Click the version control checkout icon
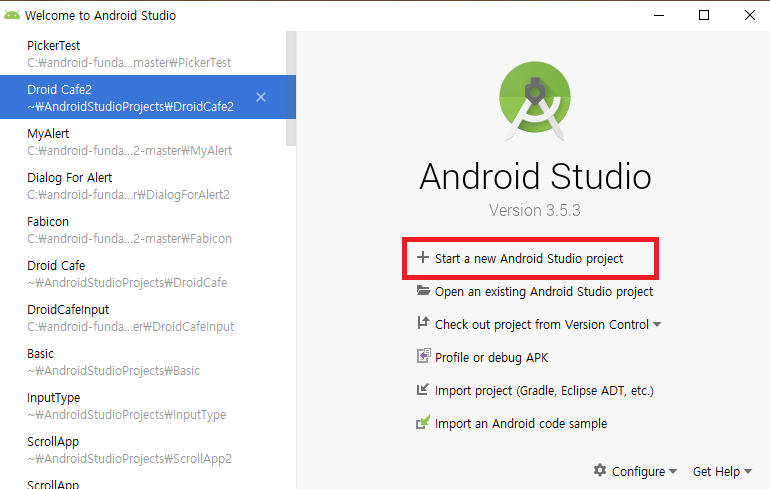 coord(423,323)
